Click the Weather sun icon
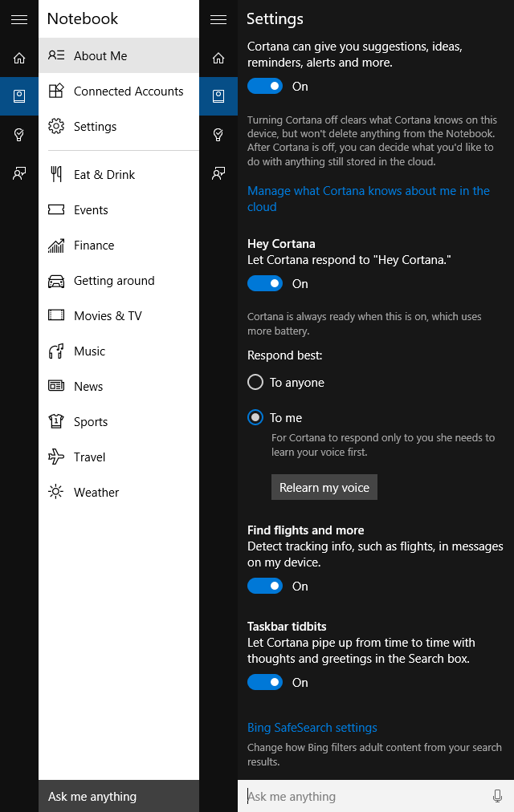Viewport: 514px width, 812px height. (56, 493)
